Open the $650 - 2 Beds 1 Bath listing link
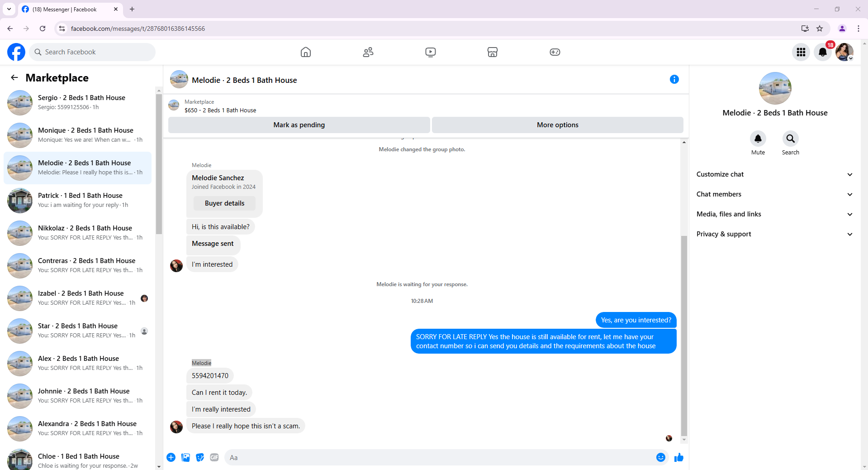The width and height of the screenshot is (868, 470). pyautogui.click(x=220, y=110)
